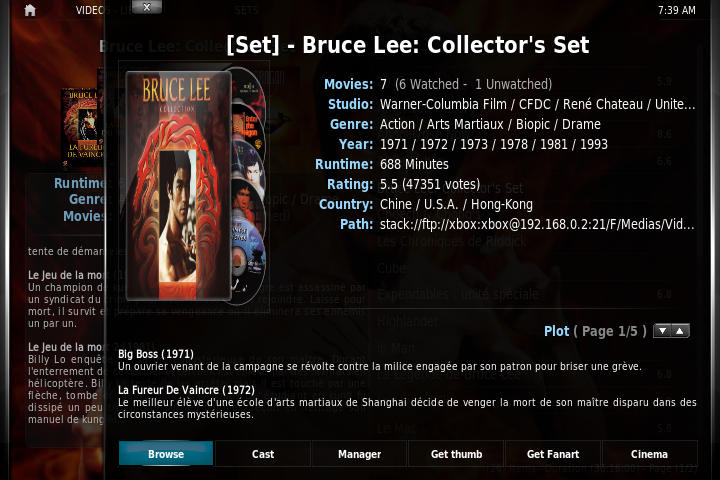This screenshot has height=480, width=720.
Task: Select Highlander in the movie list
Action: [x=407, y=321]
